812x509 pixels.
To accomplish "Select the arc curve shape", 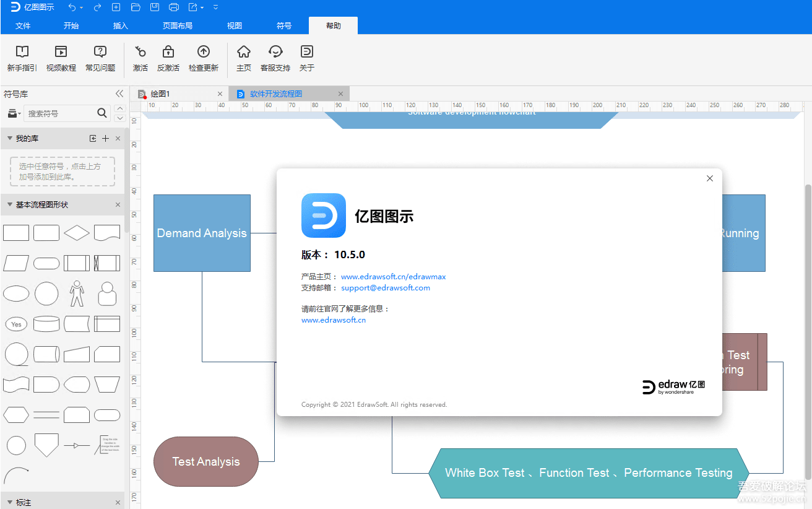I will (16, 475).
